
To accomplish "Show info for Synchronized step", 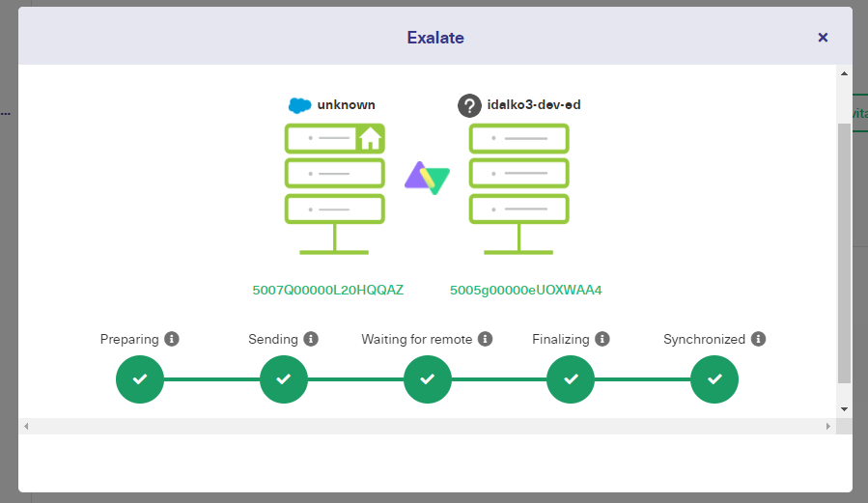I will coord(758,339).
